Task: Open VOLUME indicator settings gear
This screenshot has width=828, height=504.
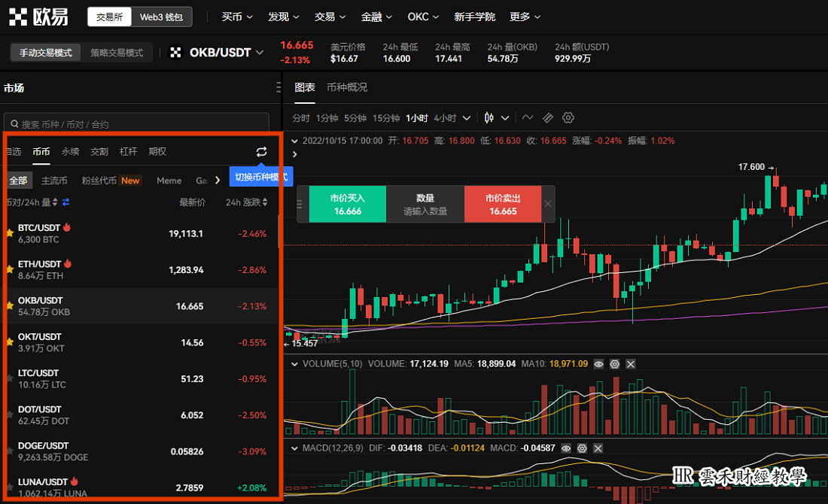Action: pyautogui.click(x=615, y=364)
